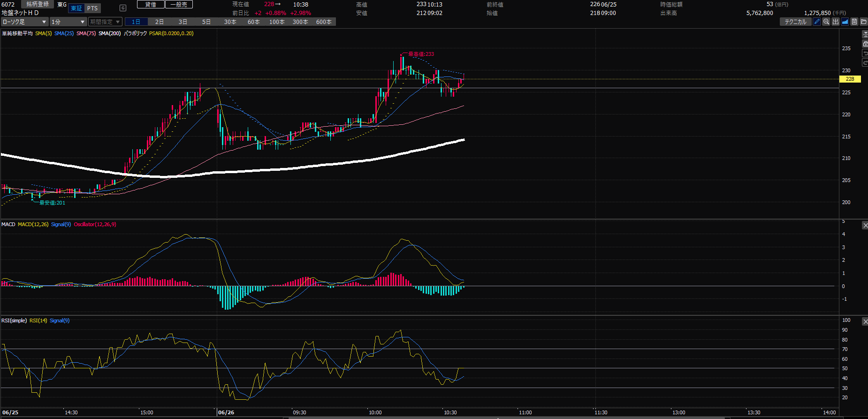The image size is (868, 419).
Task: Open the 期間指定 period dropdown
Action: click(105, 22)
